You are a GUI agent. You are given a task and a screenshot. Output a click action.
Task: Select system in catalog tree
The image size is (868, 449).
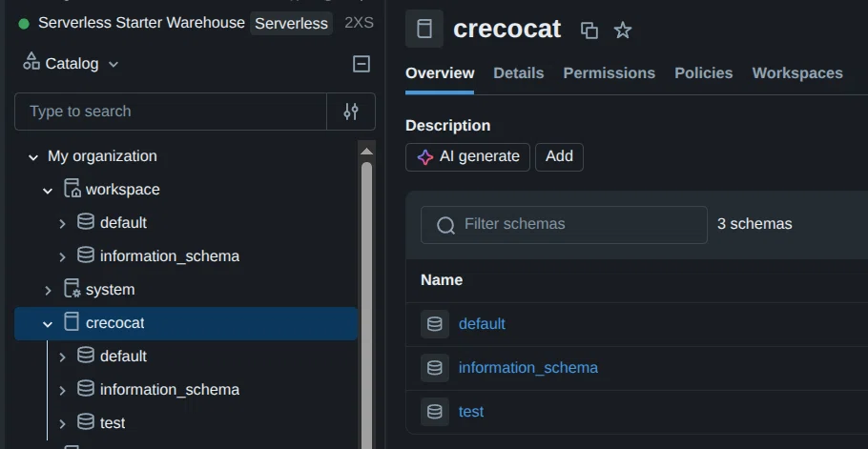(110, 290)
